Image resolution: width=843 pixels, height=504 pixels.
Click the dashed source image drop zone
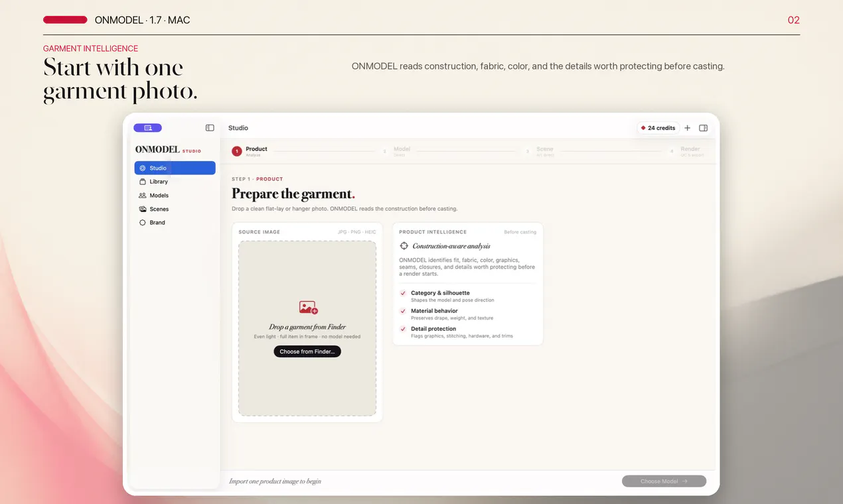tap(307, 328)
